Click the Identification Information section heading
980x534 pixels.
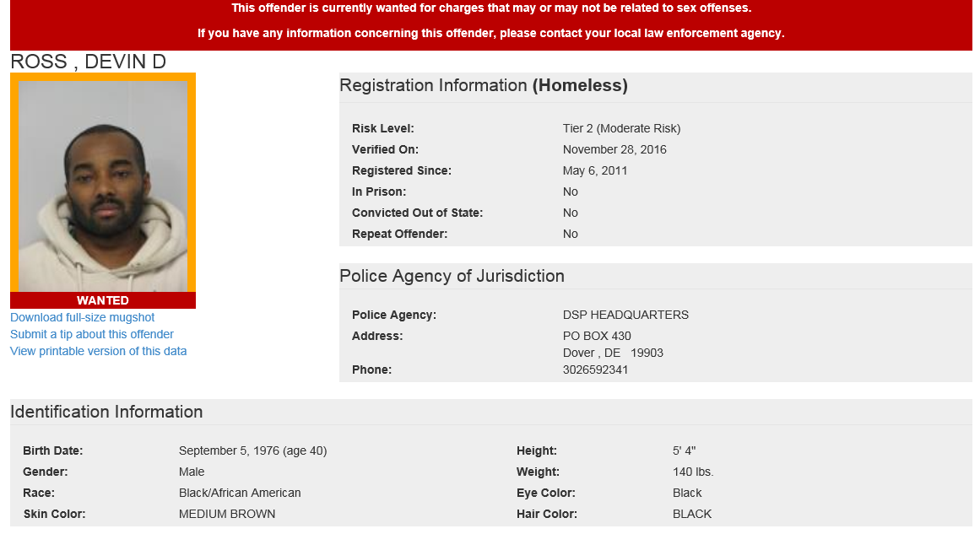tap(106, 412)
